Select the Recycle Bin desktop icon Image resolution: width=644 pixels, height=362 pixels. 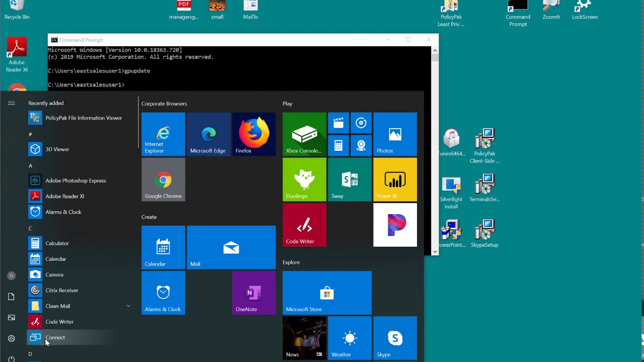17,10
